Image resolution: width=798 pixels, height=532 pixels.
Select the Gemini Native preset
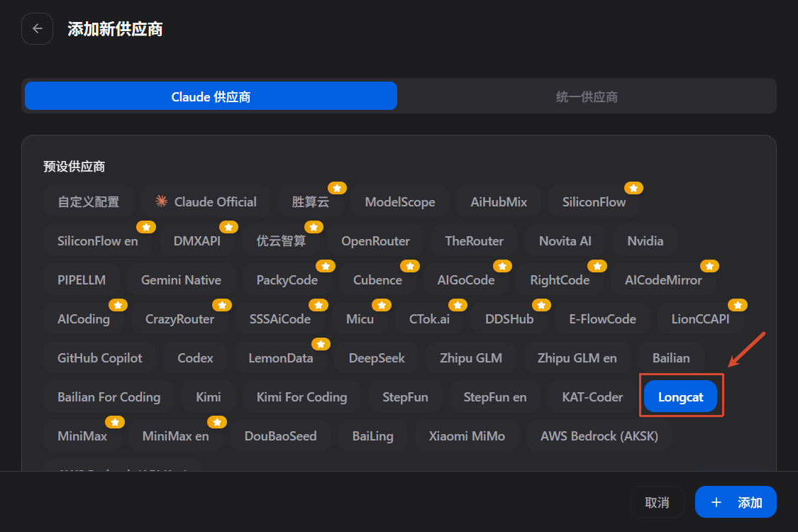tap(181, 280)
